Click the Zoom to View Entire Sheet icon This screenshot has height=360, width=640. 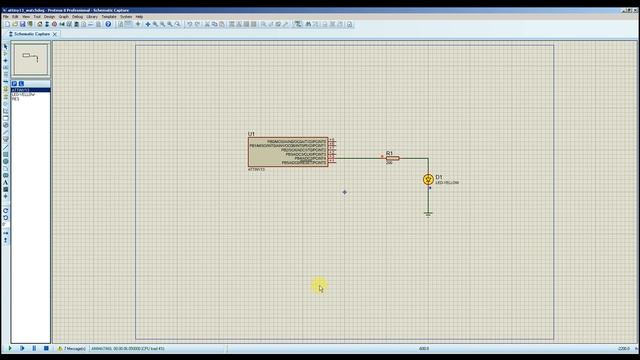click(x=170, y=24)
